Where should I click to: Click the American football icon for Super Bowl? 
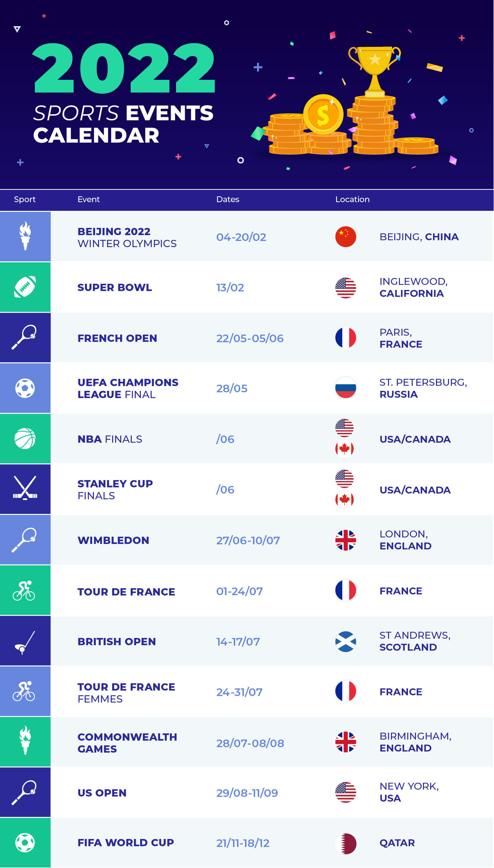tap(25, 287)
